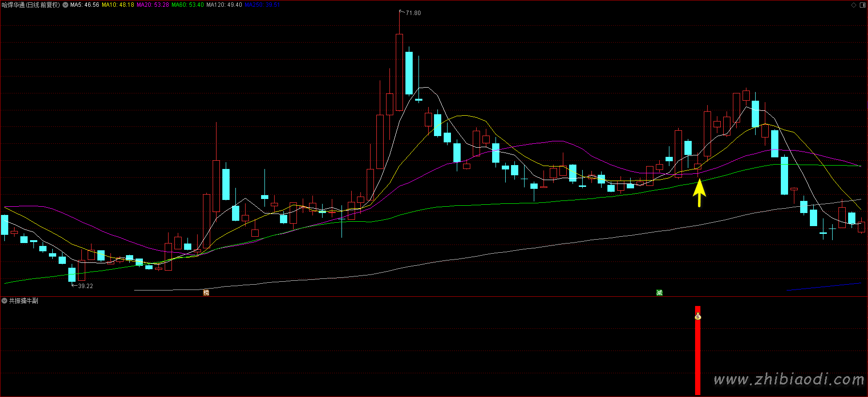Image resolution: width=868 pixels, height=397 pixels.
Task: Click the magenta MA20 value label
Action: pos(153,5)
